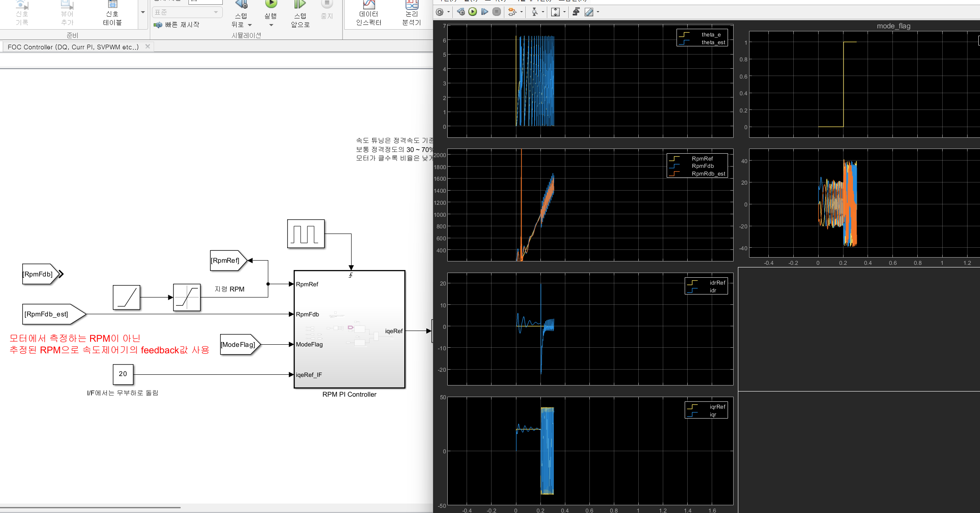Click the scope Step Back icon
Viewport: 980px width, 513px height.
461,12
